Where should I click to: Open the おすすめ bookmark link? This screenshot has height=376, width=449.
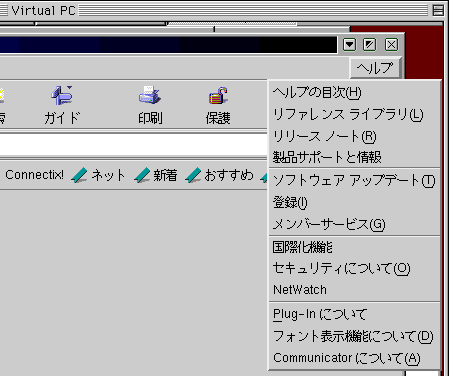(219, 175)
